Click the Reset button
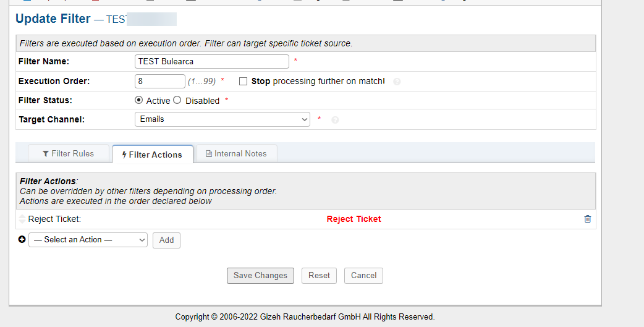Screen dimensions: 644x327 (319, 276)
